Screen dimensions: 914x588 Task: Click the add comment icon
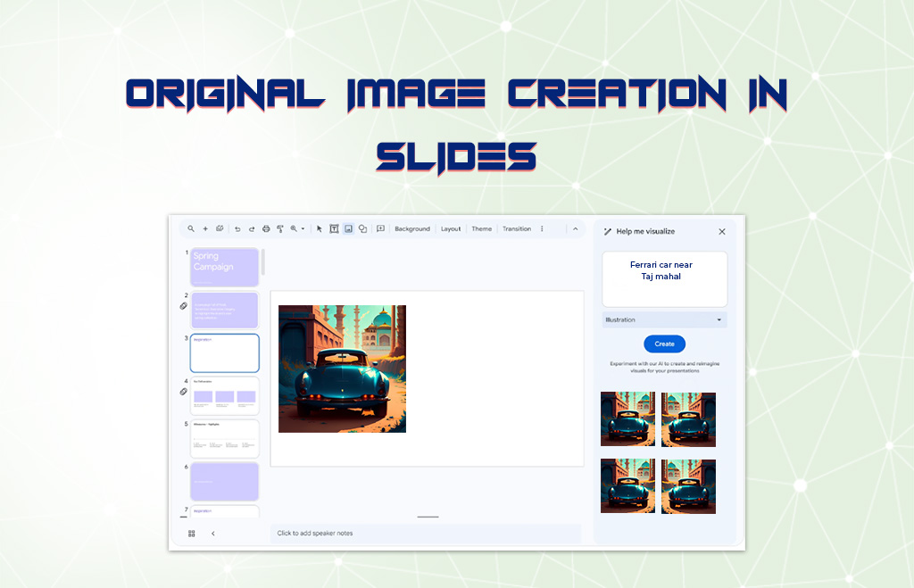[x=380, y=229]
